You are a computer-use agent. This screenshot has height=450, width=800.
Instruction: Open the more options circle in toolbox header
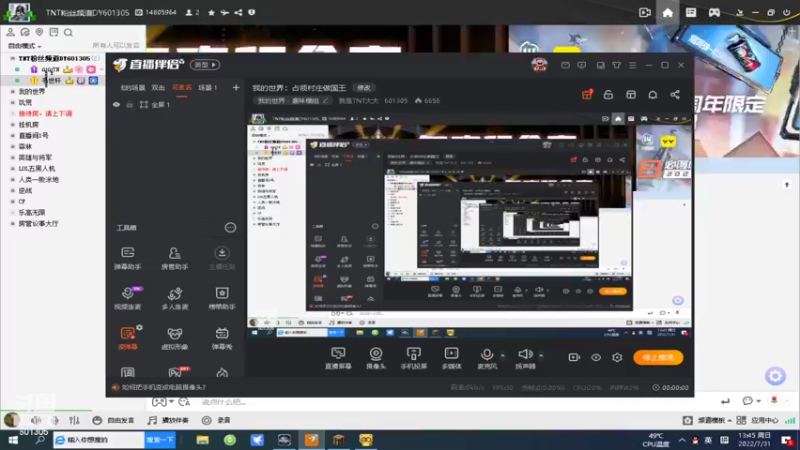coord(230,228)
